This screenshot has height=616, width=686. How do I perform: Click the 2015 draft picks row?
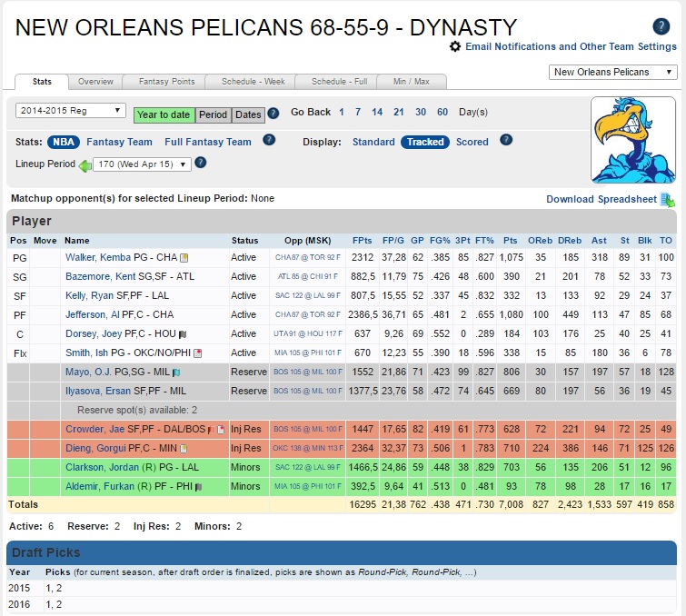tap(342, 588)
